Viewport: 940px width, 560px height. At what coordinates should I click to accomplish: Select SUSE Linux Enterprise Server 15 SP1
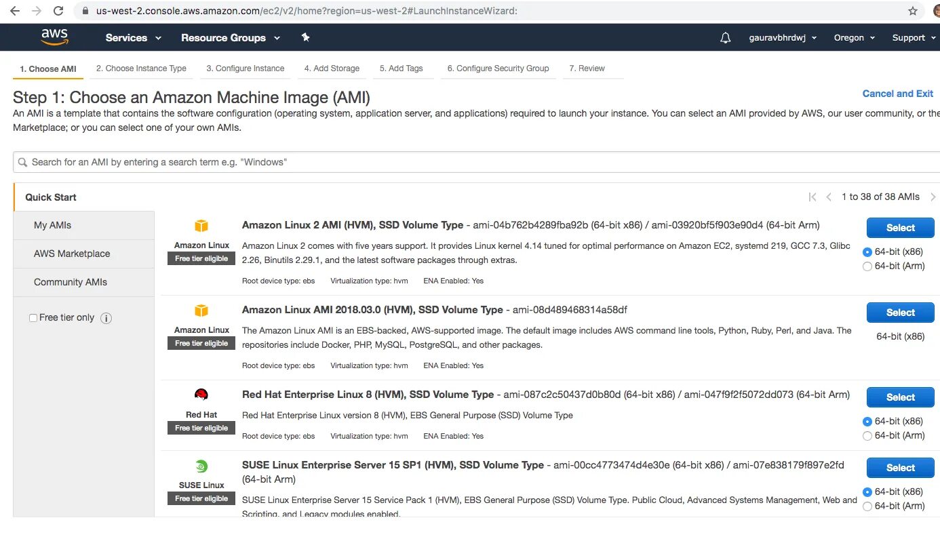(901, 468)
